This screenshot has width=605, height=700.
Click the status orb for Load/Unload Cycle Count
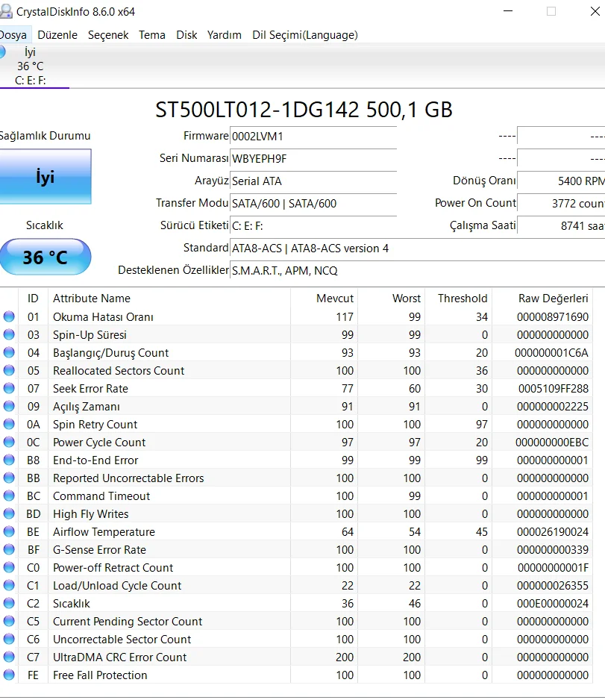click(x=9, y=586)
